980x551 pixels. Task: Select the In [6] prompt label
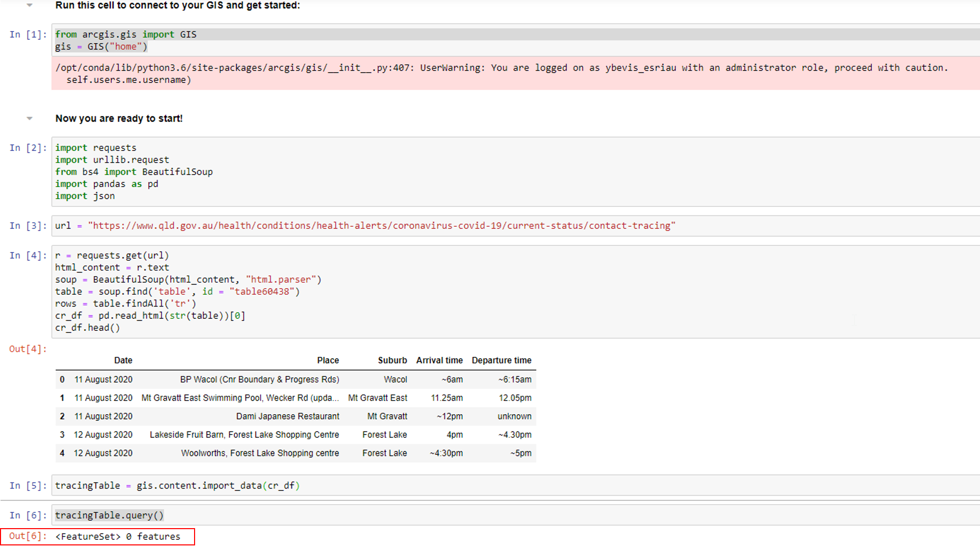(28, 515)
